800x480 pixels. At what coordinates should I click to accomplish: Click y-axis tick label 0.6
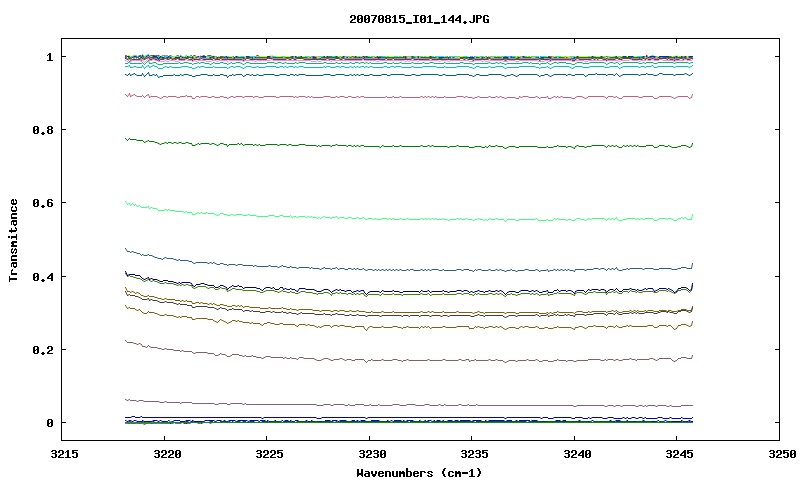43,203
